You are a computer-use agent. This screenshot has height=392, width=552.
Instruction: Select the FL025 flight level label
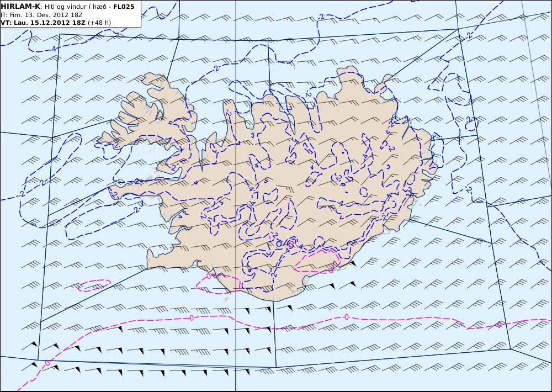(x=124, y=7)
